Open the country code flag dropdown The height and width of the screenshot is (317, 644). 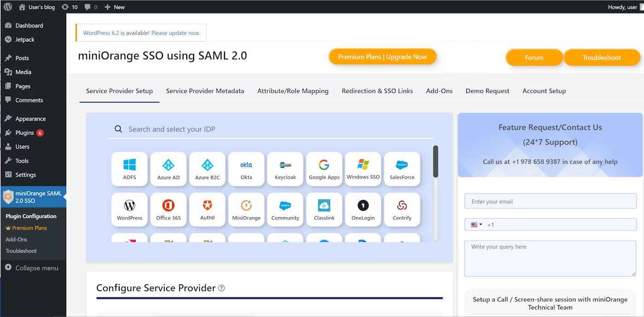click(476, 225)
